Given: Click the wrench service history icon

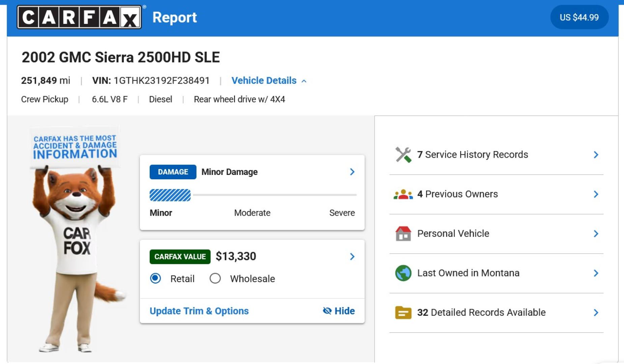Looking at the screenshot, I should point(403,155).
